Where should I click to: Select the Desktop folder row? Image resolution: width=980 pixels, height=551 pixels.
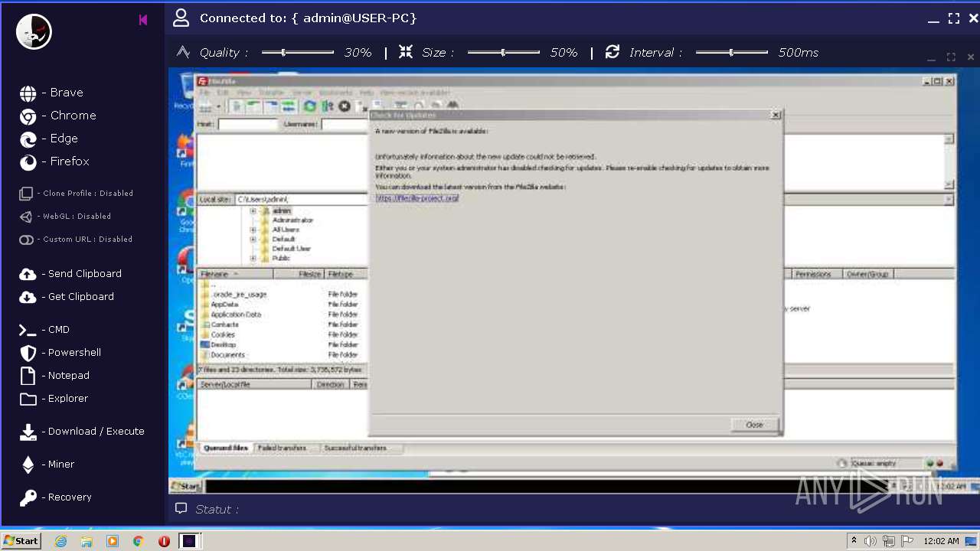[x=283, y=345]
